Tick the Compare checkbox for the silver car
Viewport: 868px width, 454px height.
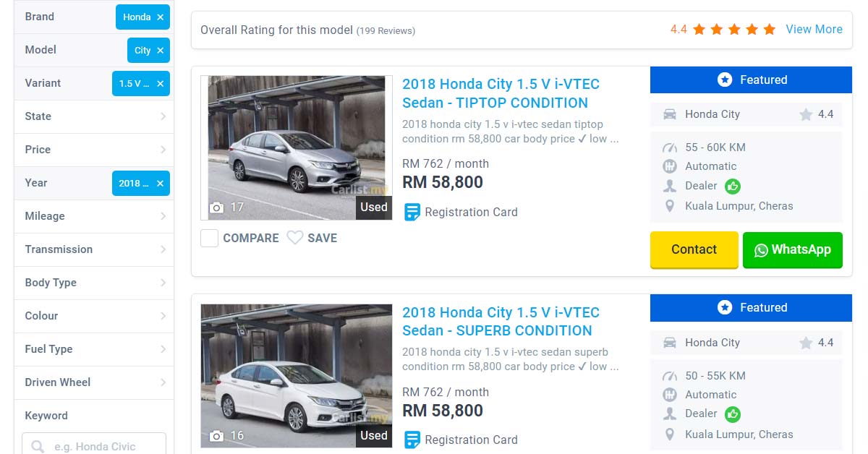point(210,238)
